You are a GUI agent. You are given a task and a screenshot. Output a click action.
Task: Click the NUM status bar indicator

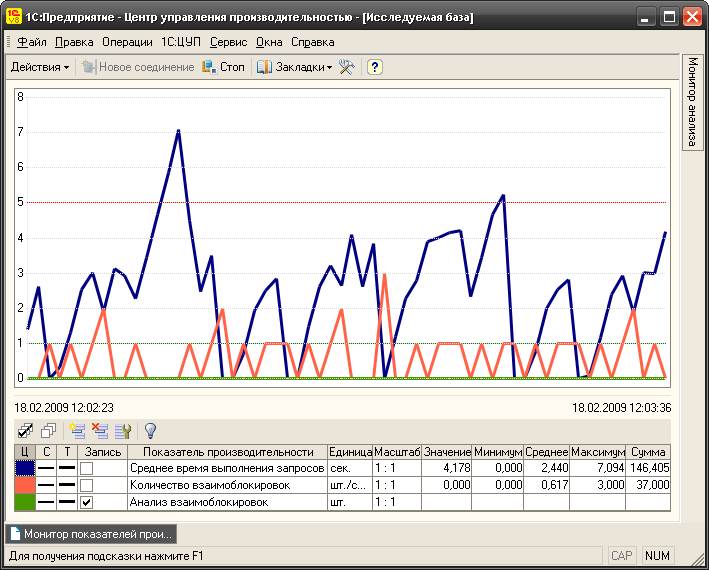(657, 556)
